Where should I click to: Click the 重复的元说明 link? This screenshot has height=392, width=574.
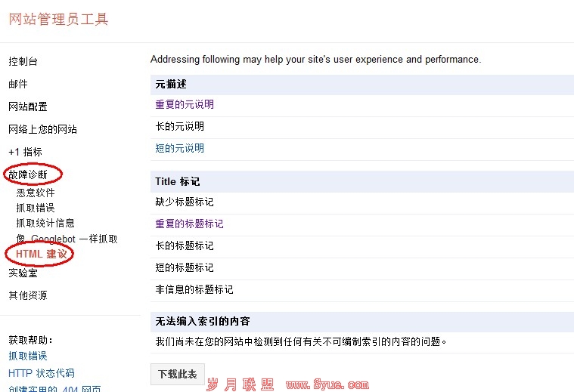pyautogui.click(x=185, y=104)
